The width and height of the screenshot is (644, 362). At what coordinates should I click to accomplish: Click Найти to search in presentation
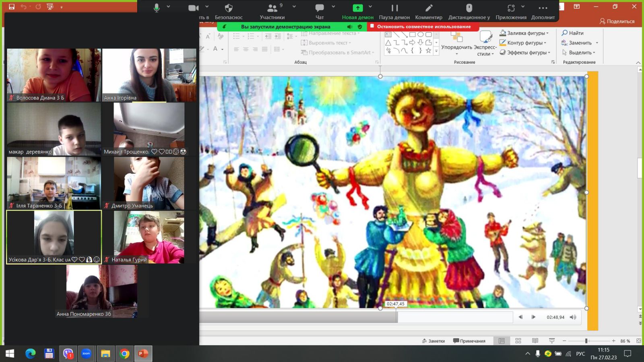coord(572,33)
